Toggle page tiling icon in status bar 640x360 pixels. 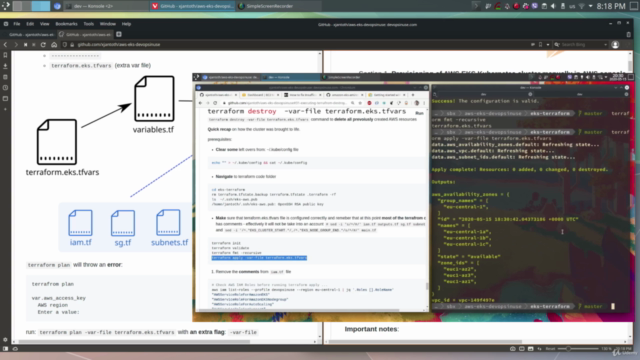click(x=522, y=349)
